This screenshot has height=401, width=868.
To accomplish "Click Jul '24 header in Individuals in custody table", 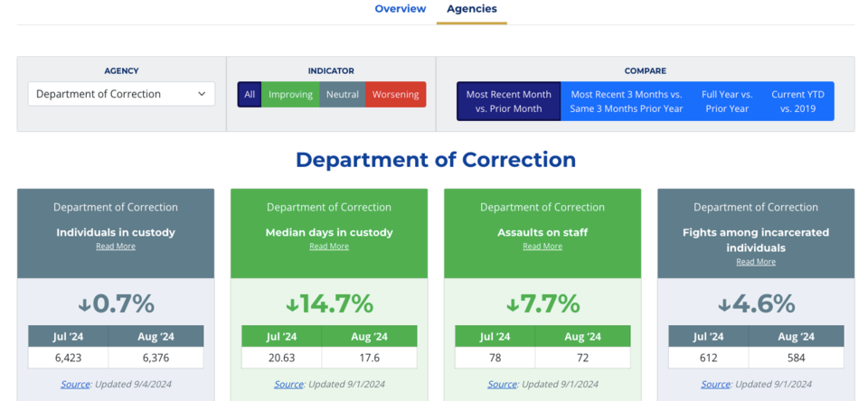I will coord(68,336).
